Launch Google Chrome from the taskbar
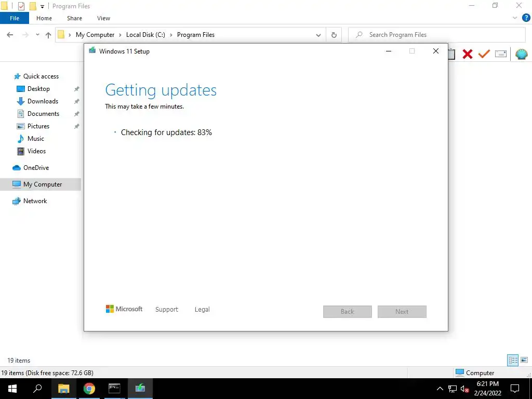 [x=89, y=389]
